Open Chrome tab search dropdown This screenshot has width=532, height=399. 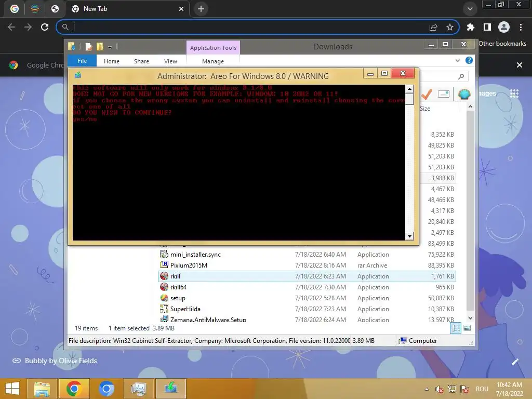(x=470, y=9)
